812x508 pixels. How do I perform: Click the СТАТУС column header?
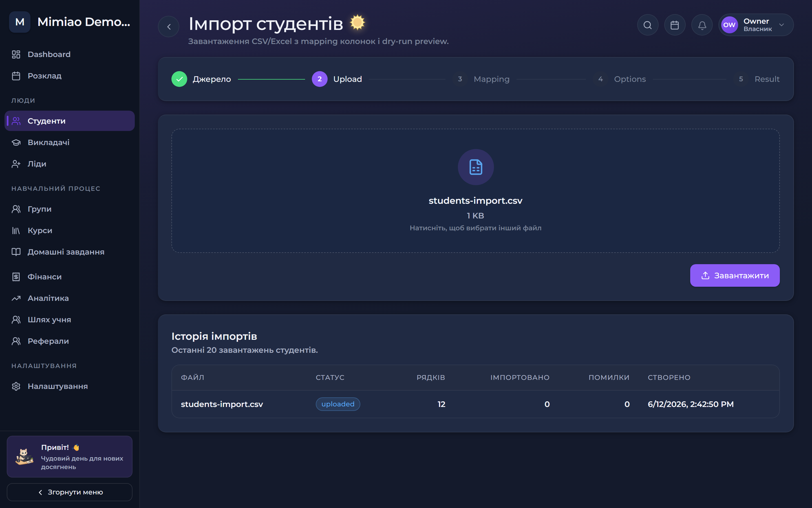(x=330, y=378)
